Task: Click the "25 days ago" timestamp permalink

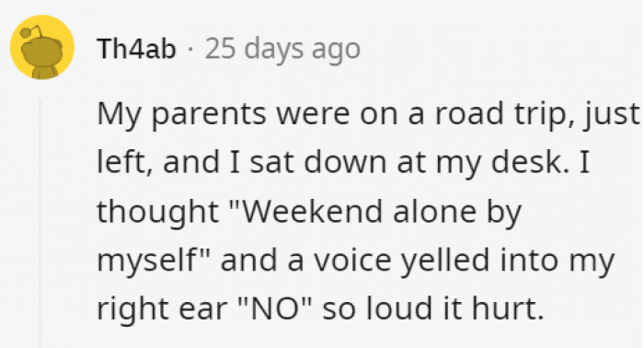Action: coord(282,50)
